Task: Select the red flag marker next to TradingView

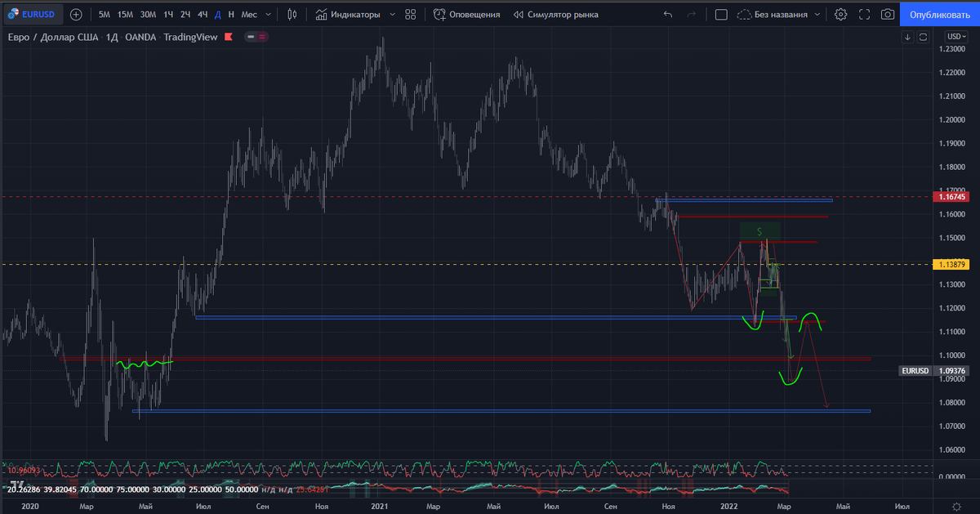Action: pos(229,37)
